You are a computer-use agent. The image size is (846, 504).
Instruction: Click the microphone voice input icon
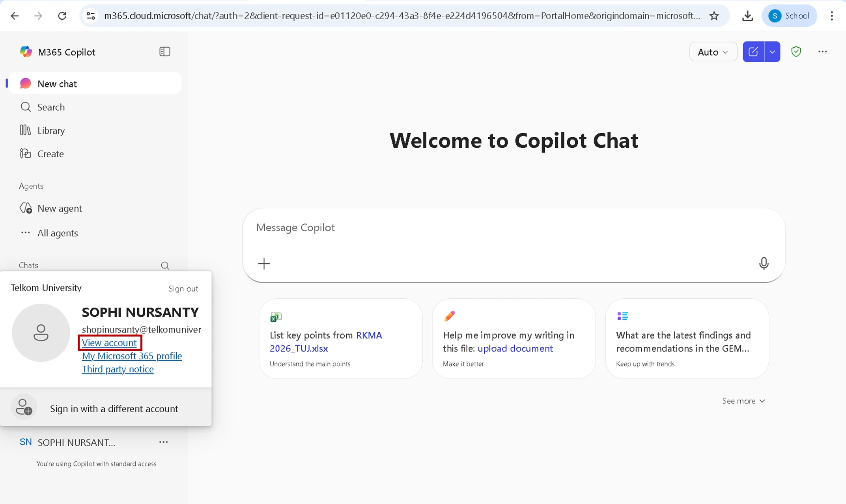coord(764,263)
